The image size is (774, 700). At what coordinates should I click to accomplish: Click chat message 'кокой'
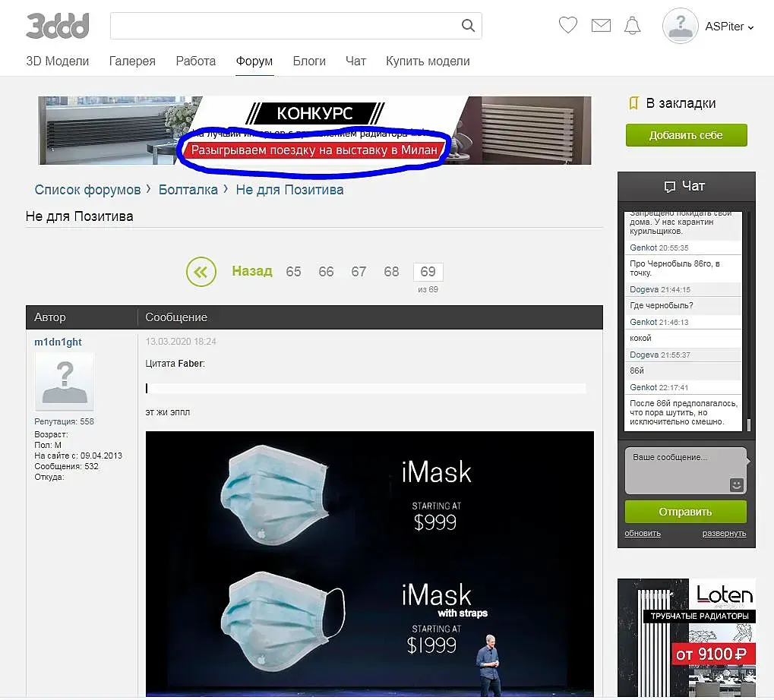pyautogui.click(x=640, y=338)
